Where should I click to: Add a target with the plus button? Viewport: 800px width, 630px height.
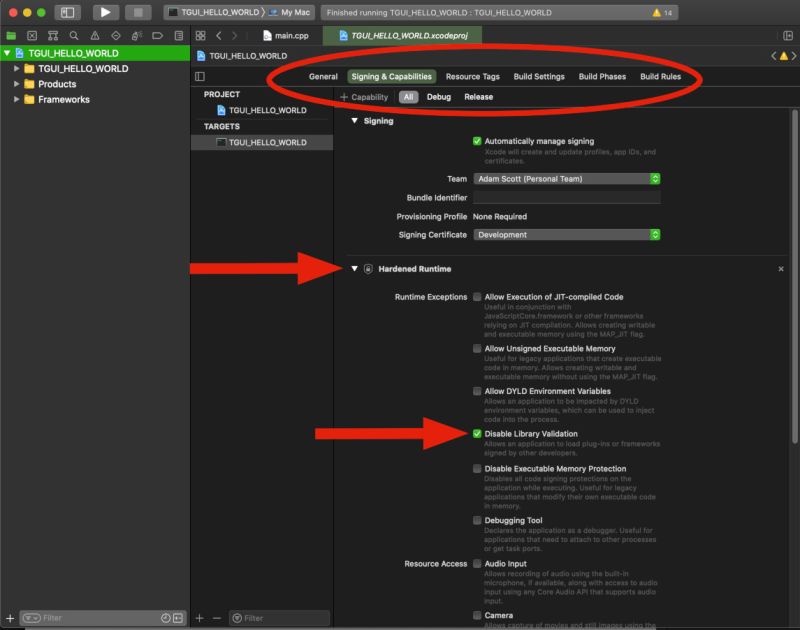[199, 618]
